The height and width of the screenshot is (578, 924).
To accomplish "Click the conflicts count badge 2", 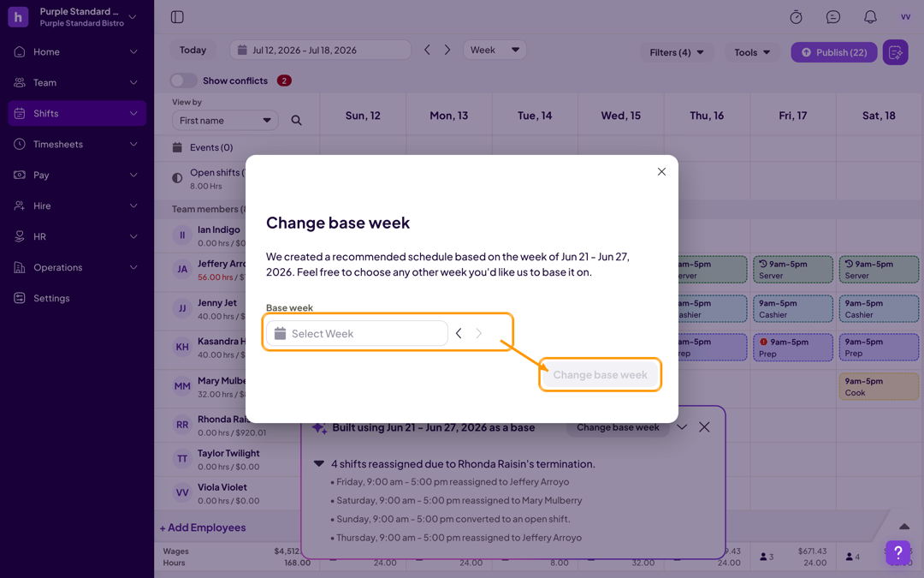I will pyautogui.click(x=284, y=80).
